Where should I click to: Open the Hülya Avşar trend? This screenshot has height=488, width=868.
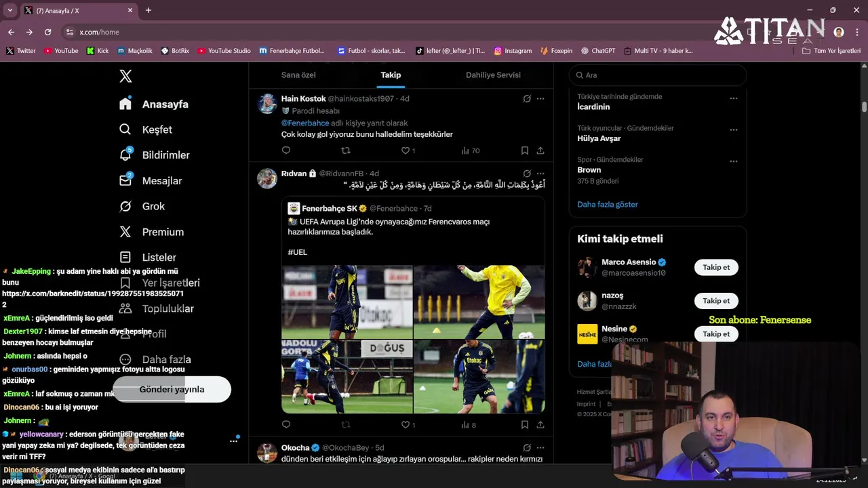click(599, 138)
